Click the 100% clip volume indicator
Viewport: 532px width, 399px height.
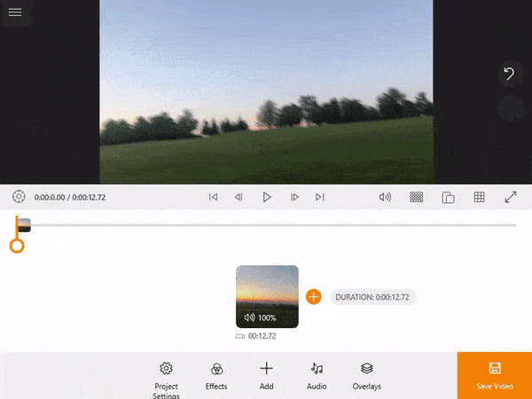click(x=260, y=318)
